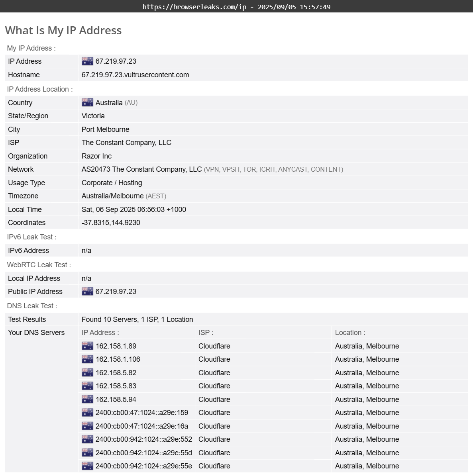
Task: Click the flag next to DNS server 162.158.5.94
Action: coord(87,400)
